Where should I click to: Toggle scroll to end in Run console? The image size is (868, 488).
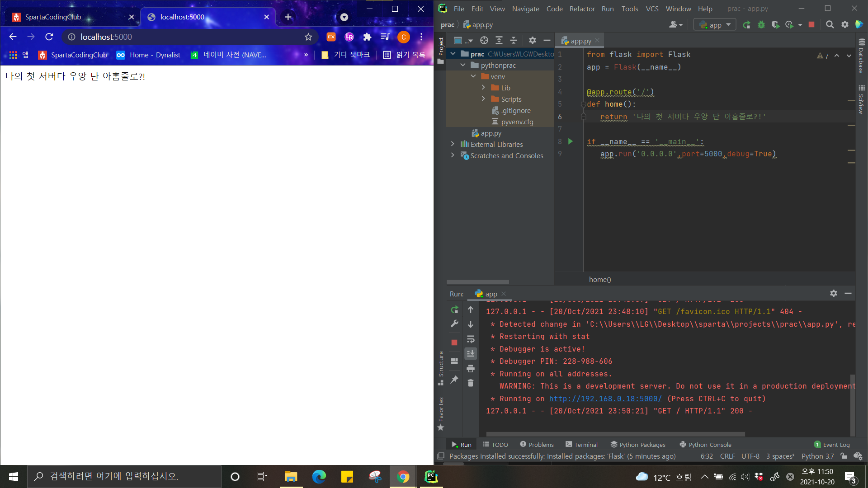(471, 354)
